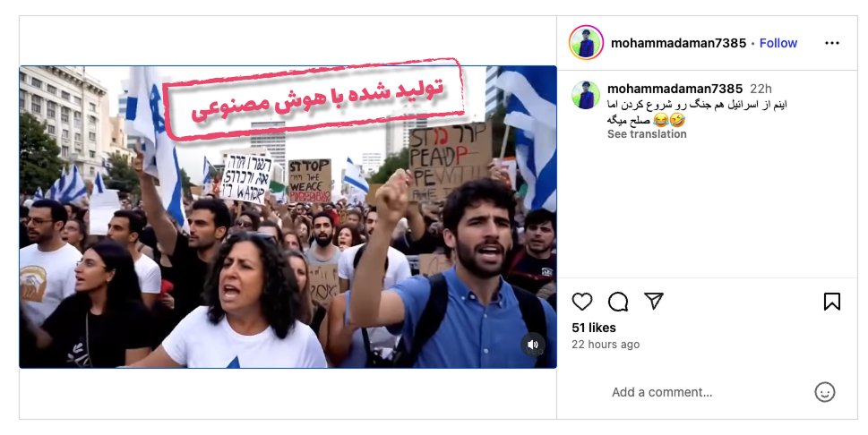Image resolution: width=868 pixels, height=435 pixels.
Task: Show the caption translation via See translation
Action: tap(647, 134)
